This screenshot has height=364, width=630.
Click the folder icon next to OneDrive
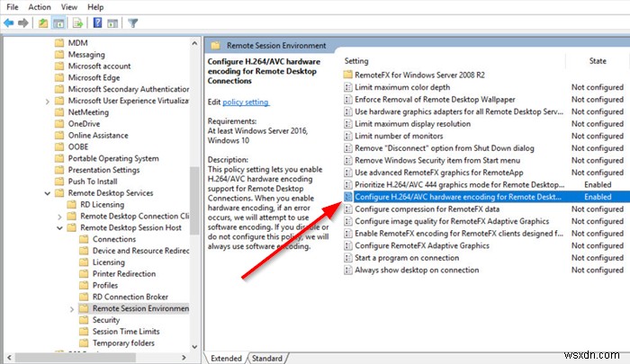pyautogui.click(x=59, y=124)
